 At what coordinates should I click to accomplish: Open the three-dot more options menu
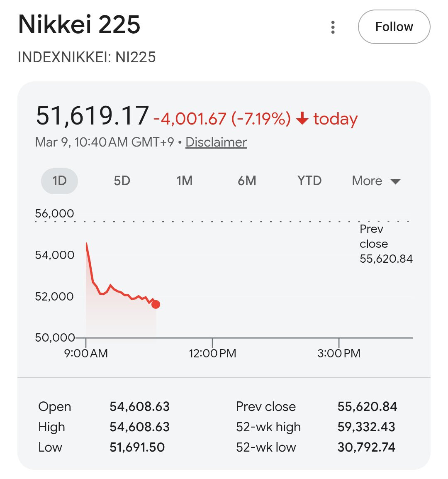tap(333, 27)
